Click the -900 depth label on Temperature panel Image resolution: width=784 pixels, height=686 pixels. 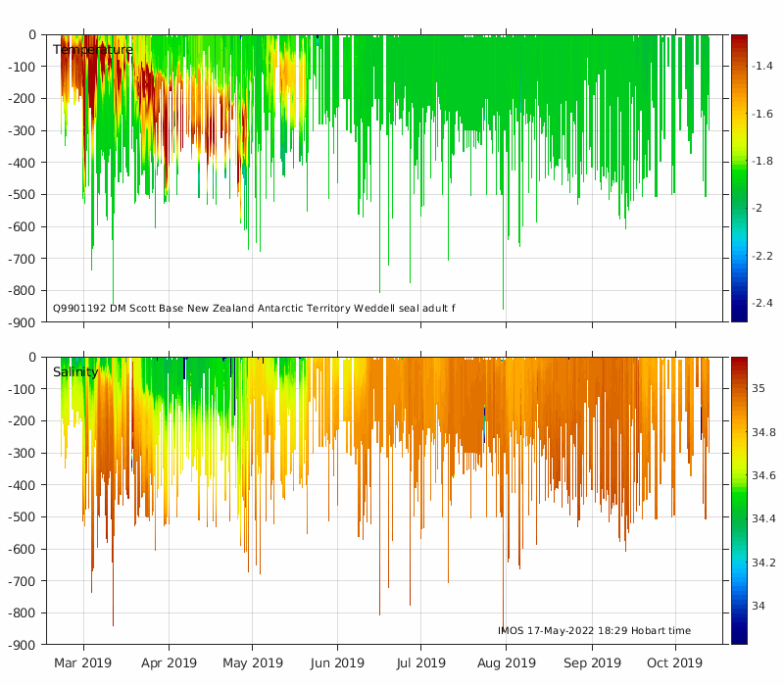pyautogui.click(x=22, y=323)
